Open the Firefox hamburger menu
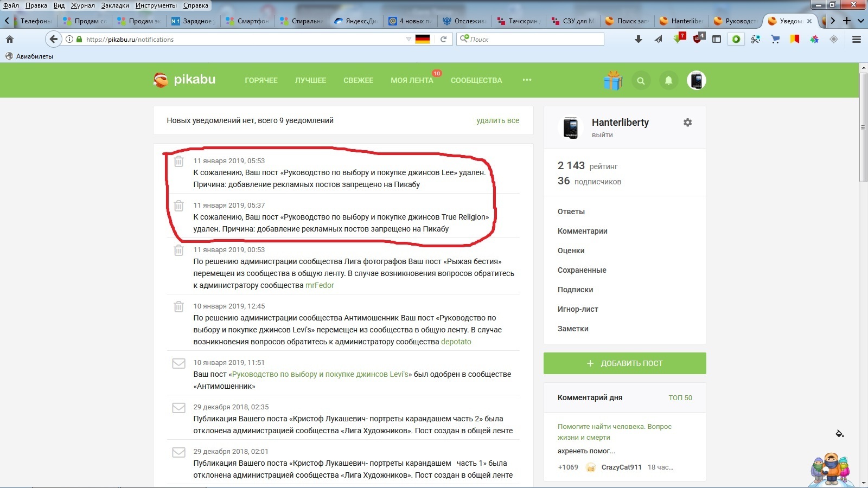The width and height of the screenshot is (868, 488). (857, 39)
